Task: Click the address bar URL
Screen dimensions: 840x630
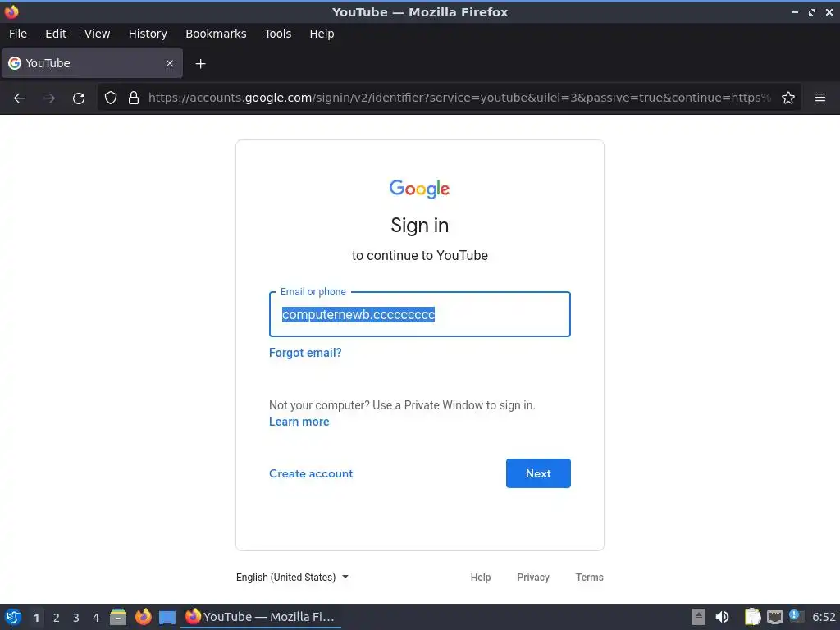Action: 459,98
